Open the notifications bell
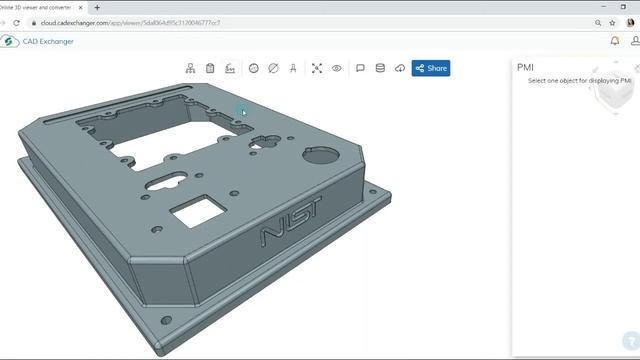640x360 pixels. click(615, 41)
